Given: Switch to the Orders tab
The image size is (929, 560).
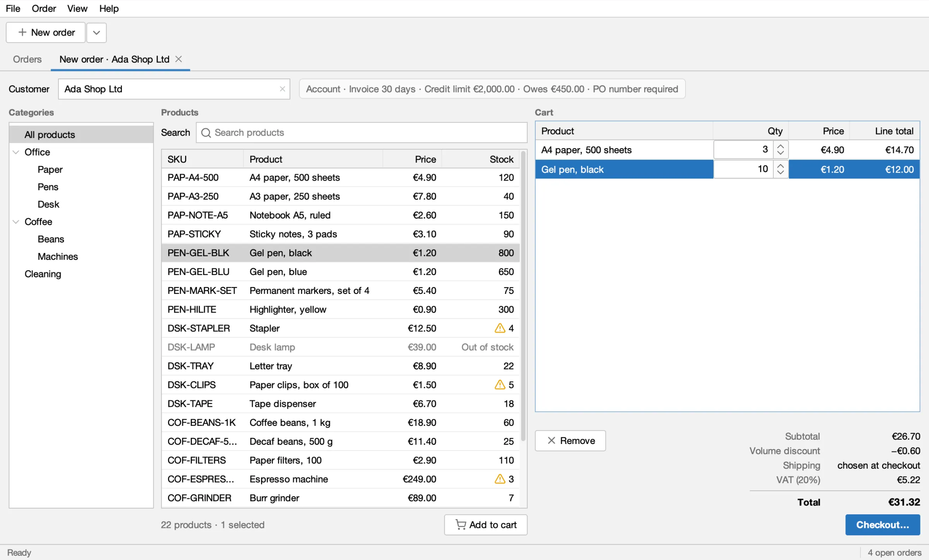Looking at the screenshot, I should 27,59.
